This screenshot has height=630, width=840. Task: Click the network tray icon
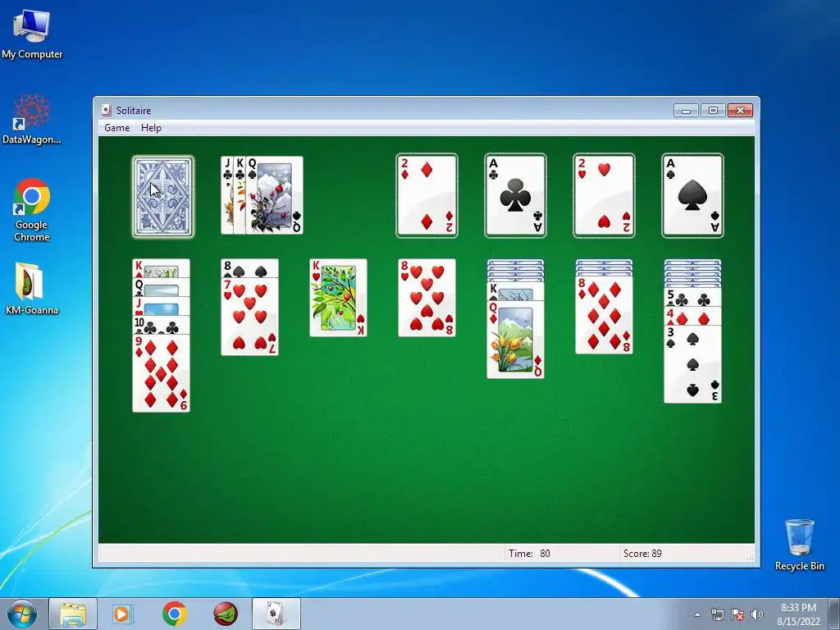click(x=717, y=614)
